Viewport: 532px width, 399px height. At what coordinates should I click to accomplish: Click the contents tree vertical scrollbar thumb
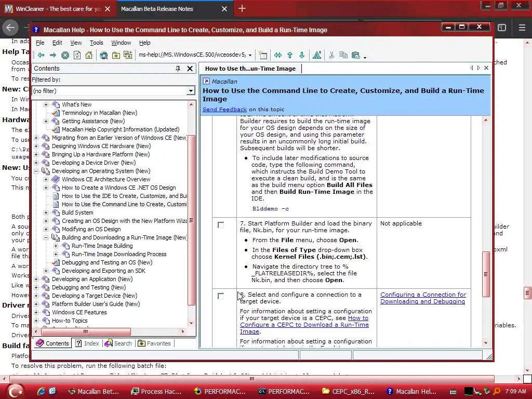click(192, 220)
